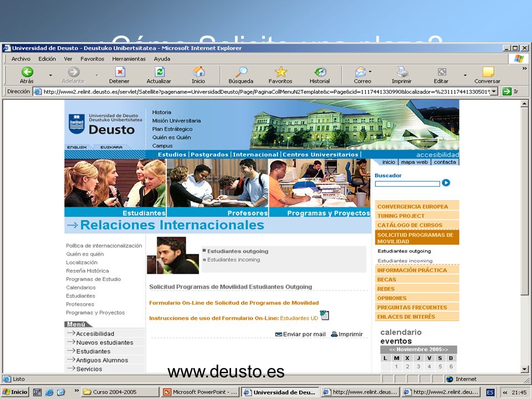Open the Ayuda menu
This screenshot has height=399, width=532.
coord(162,59)
